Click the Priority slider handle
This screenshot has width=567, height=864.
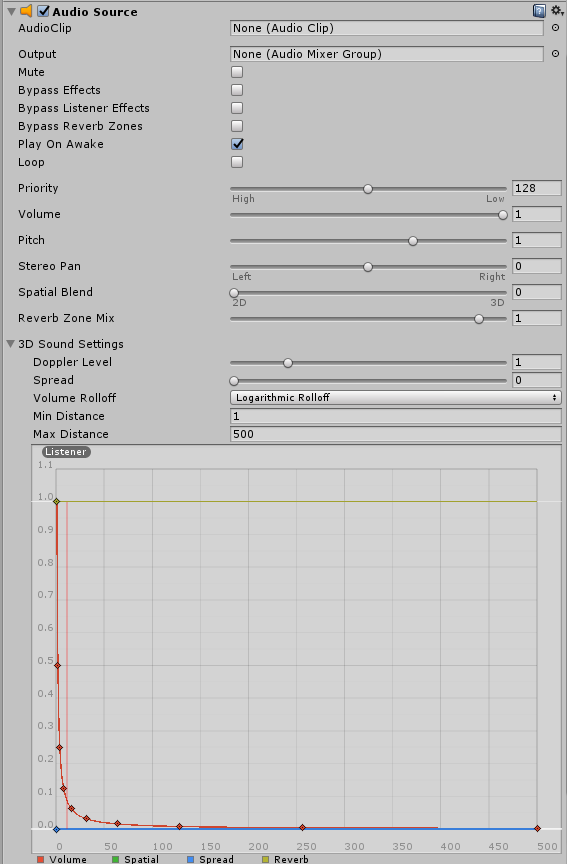[x=368, y=189]
